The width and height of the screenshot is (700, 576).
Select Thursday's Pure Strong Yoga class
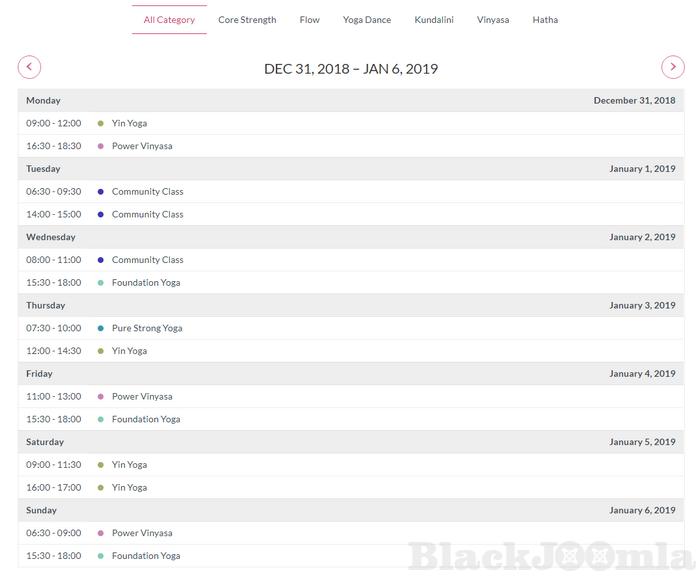point(147,328)
